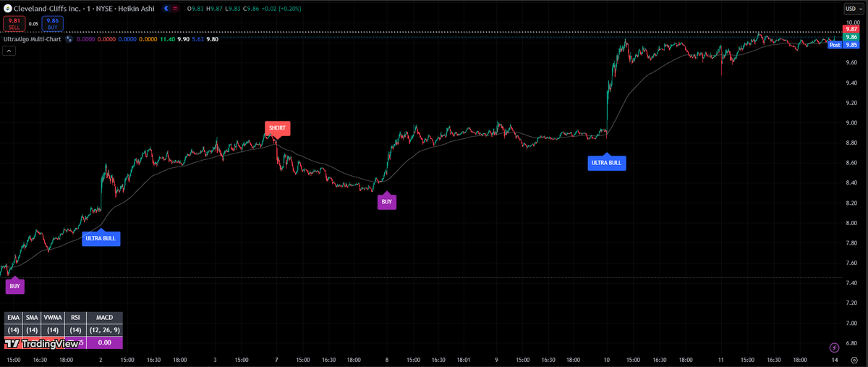The height and width of the screenshot is (367, 868).
Task: Click the 7.40 price axis label
Action: [x=852, y=283]
